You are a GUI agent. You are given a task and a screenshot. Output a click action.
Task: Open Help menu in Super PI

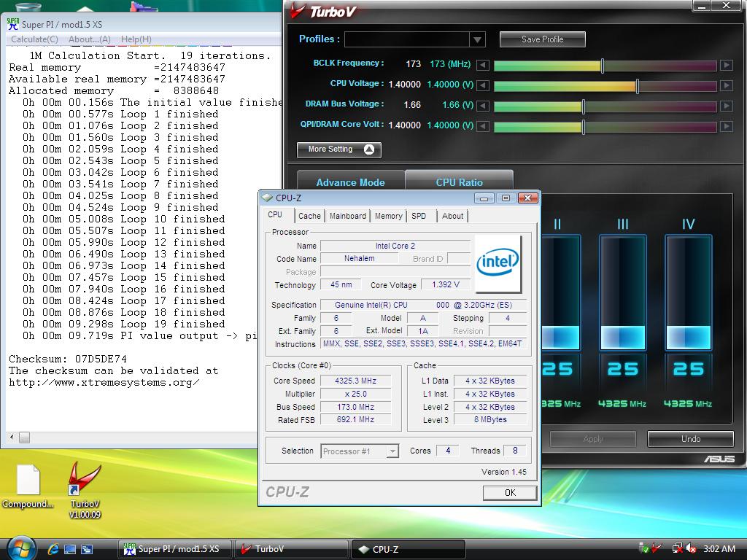pos(136,39)
